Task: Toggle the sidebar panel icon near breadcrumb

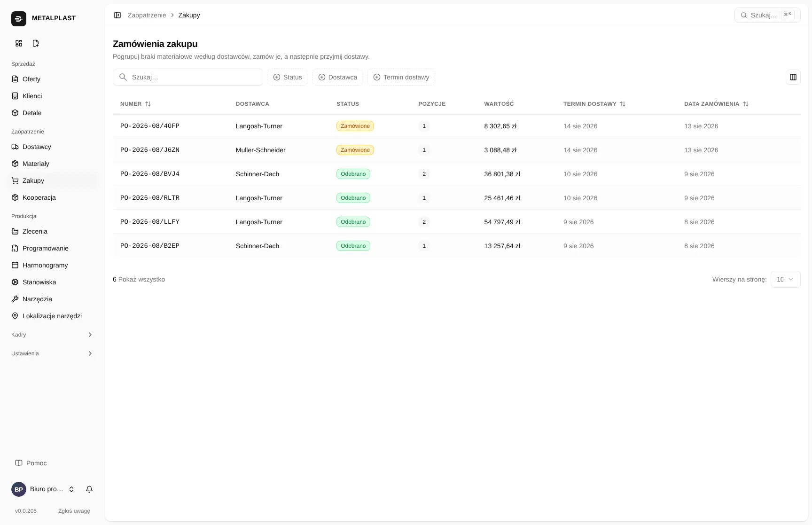Action: coord(117,15)
